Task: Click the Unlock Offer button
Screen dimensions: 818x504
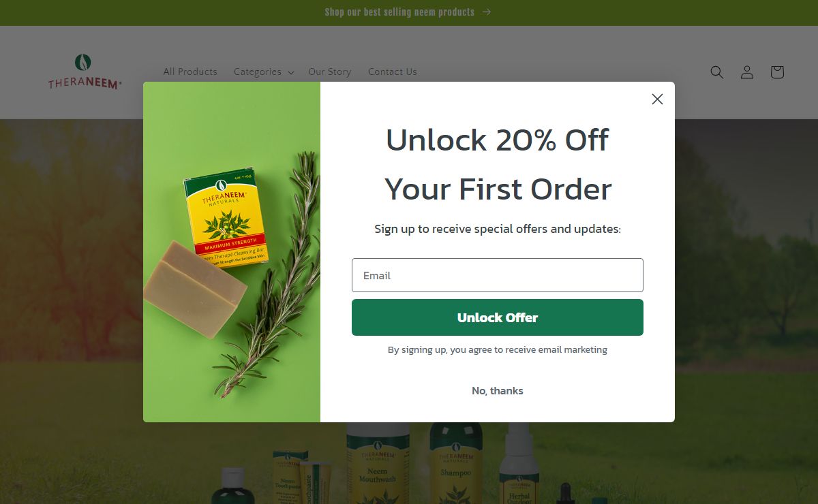Action: tap(498, 317)
